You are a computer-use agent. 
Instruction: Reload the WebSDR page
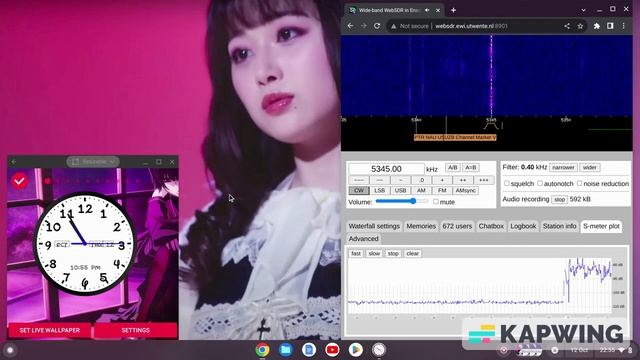click(377, 26)
